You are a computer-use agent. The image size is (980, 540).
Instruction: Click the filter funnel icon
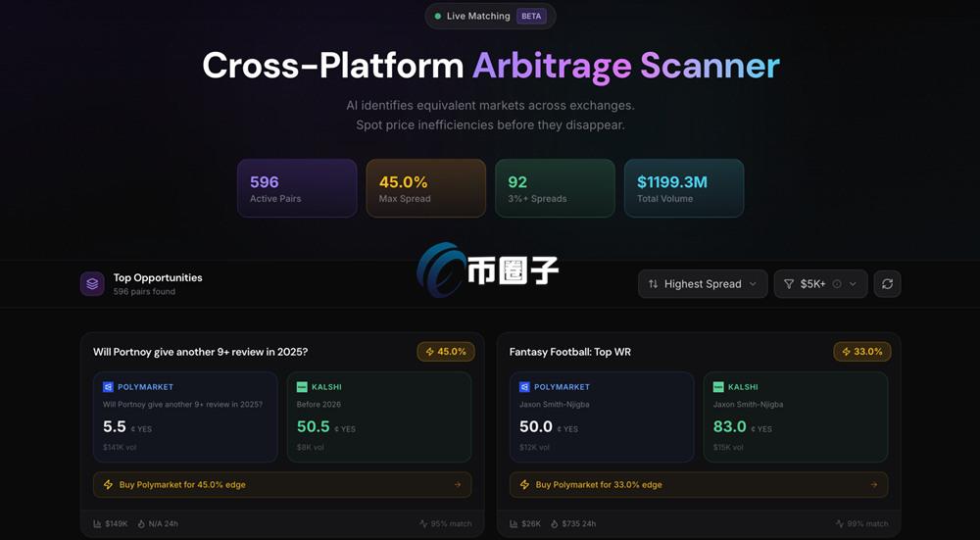(x=789, y=284)
